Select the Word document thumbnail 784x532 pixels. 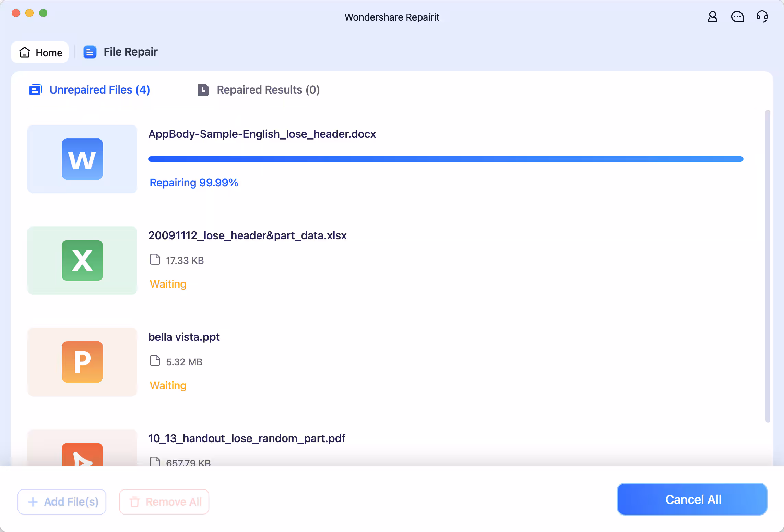82,159
